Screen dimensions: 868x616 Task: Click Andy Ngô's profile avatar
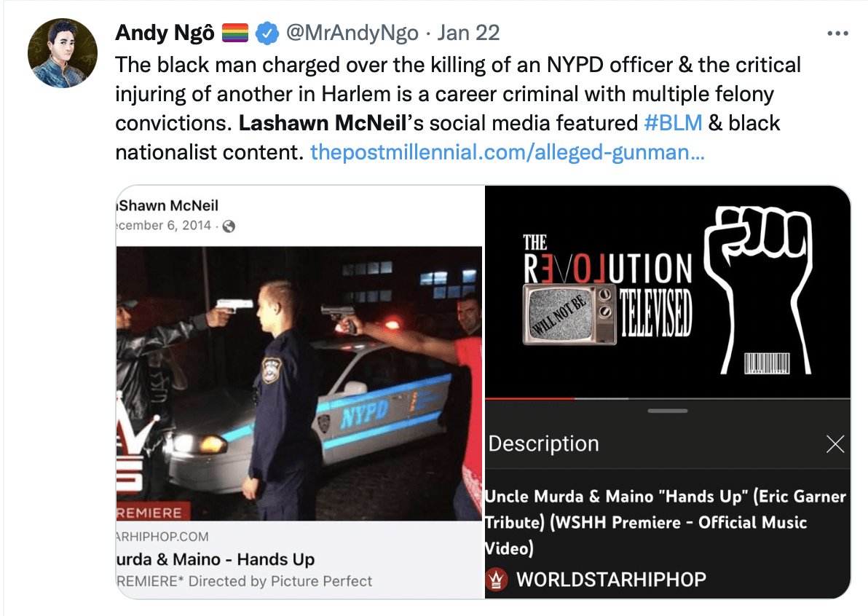point(63,53)
